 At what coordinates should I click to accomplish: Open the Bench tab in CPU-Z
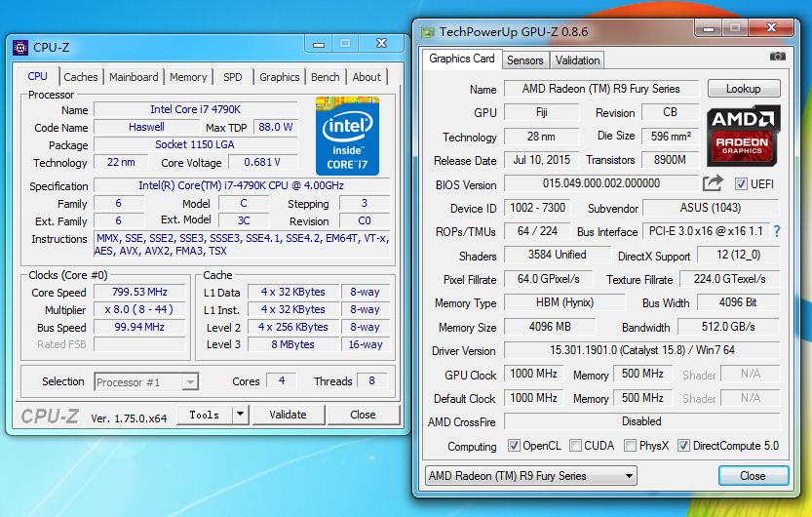[x=325, y=77]
